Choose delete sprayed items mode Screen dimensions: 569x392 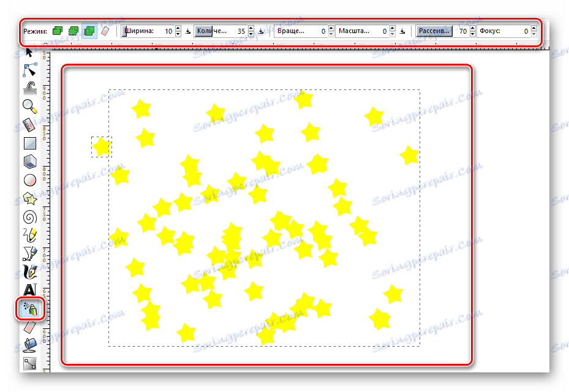click(x=105, y=31)
